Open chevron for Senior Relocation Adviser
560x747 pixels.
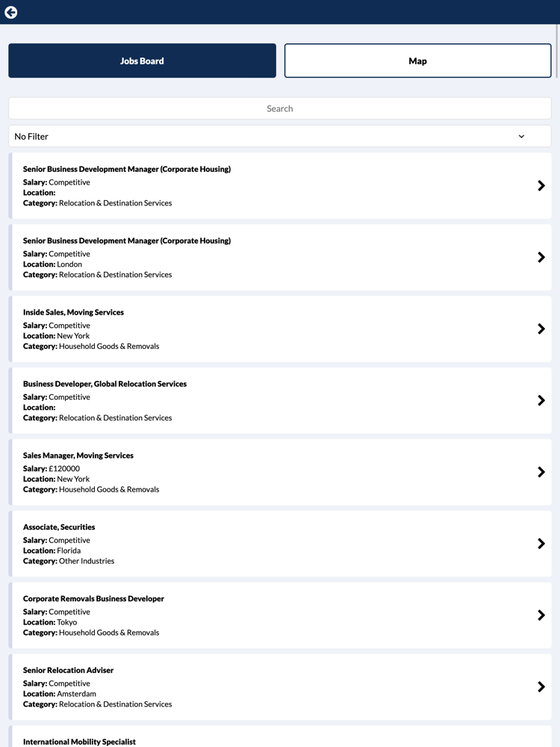[x=541, y=687]
